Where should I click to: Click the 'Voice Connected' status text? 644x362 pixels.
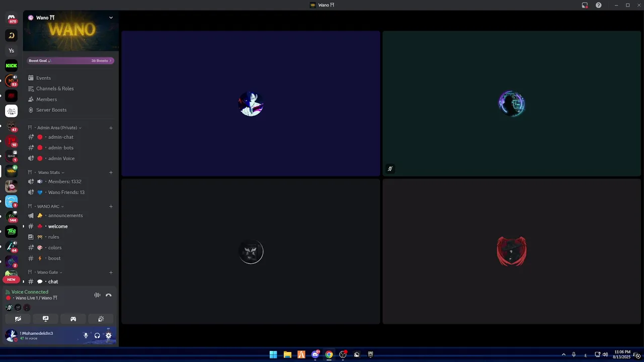[30, 292]
